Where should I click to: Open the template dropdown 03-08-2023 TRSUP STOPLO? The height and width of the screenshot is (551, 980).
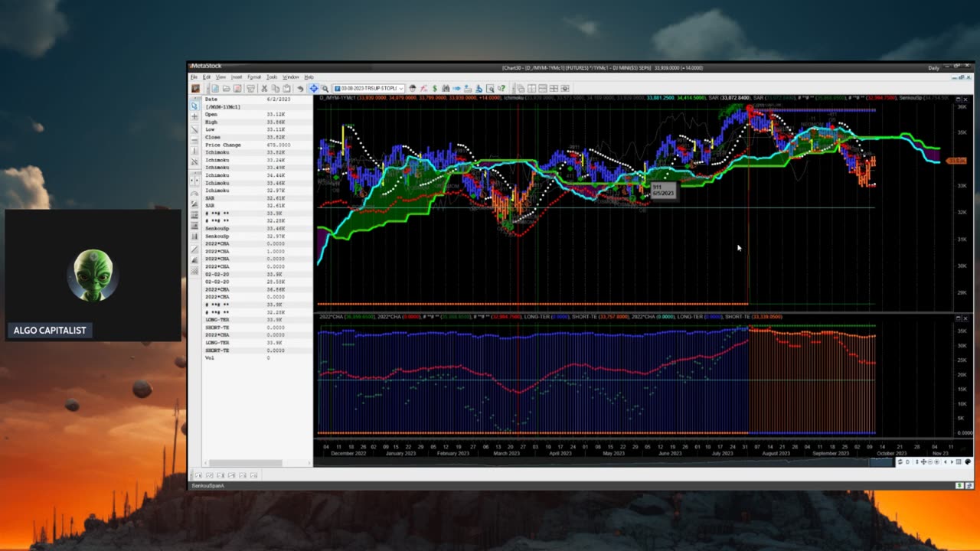369,88
